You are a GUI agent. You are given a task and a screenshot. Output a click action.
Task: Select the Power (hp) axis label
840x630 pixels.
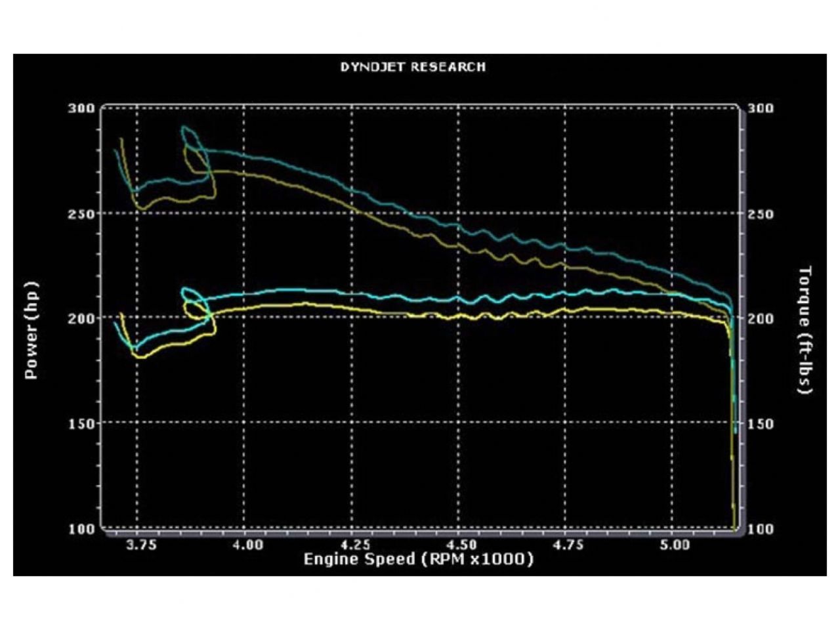point(31,330)
